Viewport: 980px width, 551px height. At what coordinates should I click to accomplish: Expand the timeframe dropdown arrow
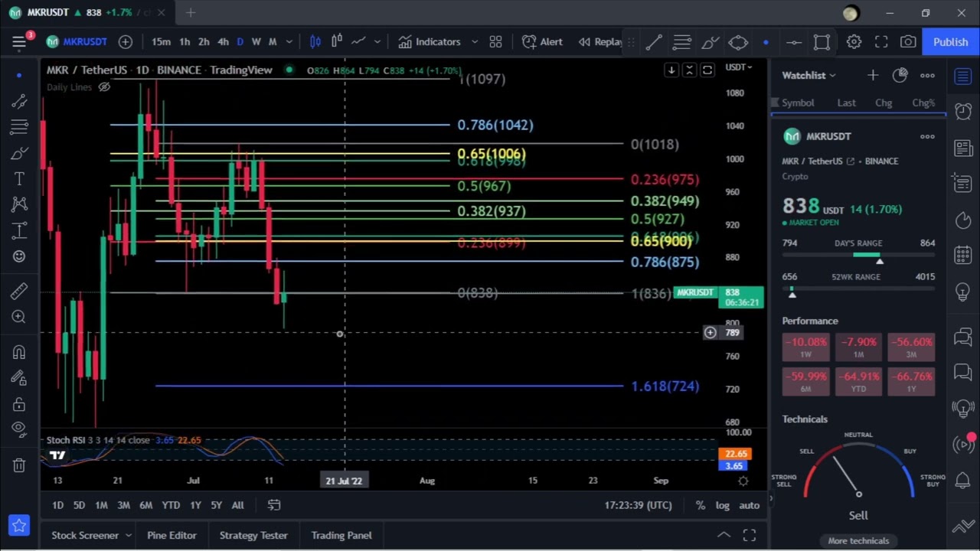289,42
